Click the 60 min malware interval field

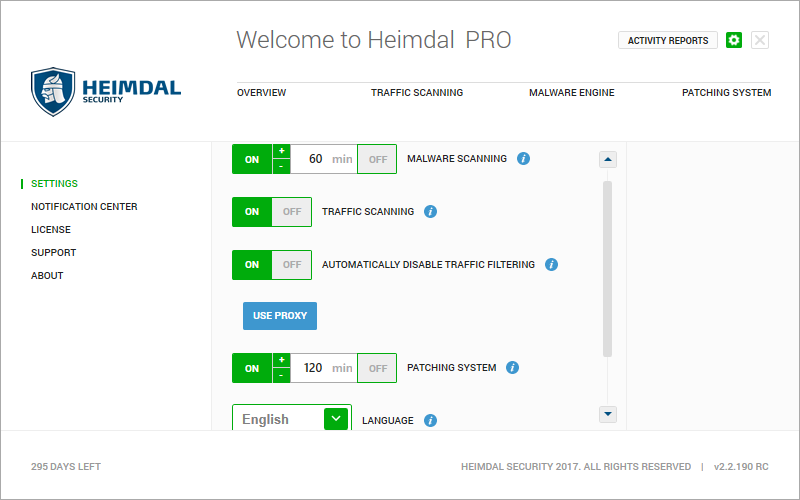pos(323,159)
